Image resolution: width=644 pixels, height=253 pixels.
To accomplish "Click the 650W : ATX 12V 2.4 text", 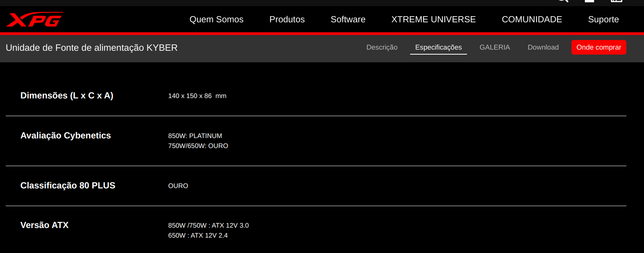I will (x=198, y=235).
